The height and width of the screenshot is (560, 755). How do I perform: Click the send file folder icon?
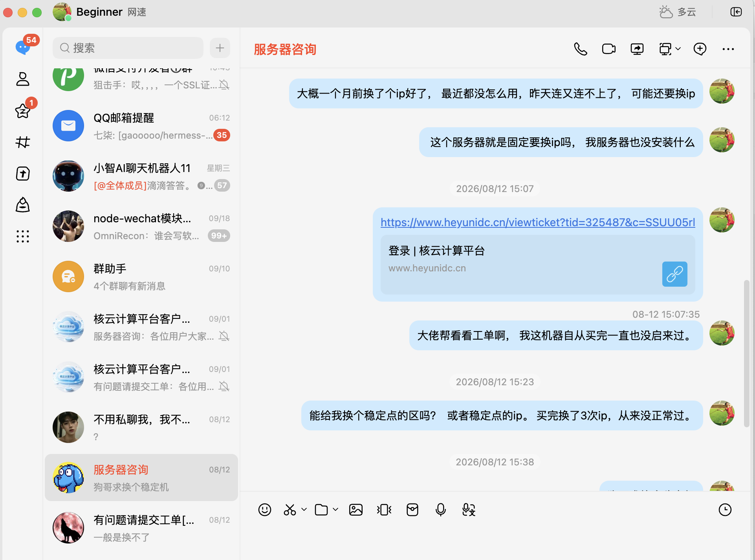[321, 510]
